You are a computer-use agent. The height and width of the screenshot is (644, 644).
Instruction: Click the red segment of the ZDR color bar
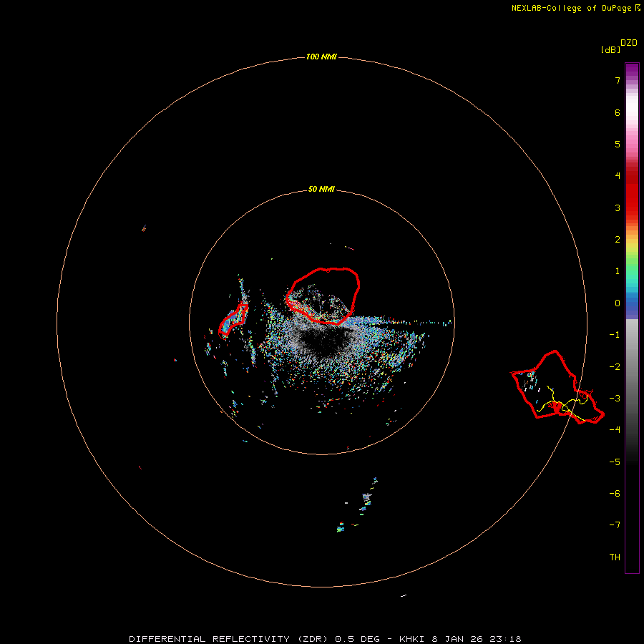click(x=632, y=191)
